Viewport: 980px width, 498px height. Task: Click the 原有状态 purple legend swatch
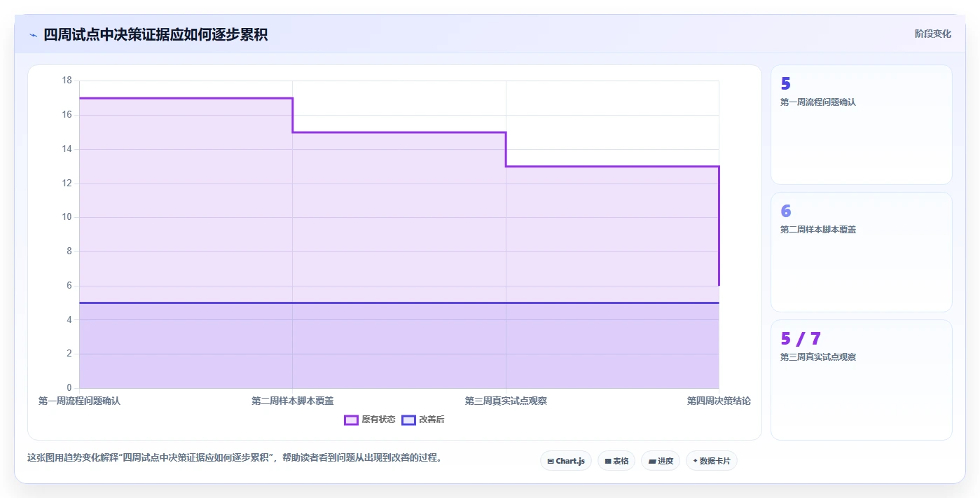[x=351, y=420]
